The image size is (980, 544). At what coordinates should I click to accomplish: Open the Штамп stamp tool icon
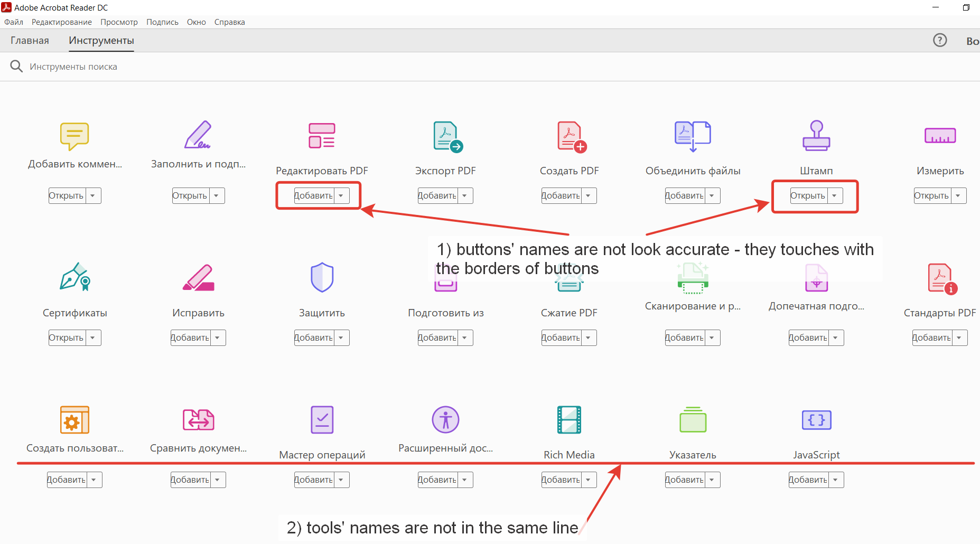(816, 136)
